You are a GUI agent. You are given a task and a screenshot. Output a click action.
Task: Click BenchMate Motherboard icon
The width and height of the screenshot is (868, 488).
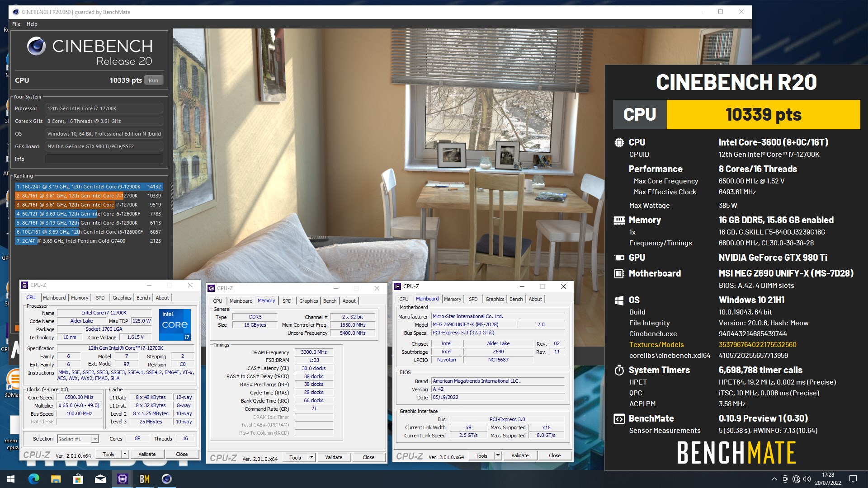[x=619, y=273]
